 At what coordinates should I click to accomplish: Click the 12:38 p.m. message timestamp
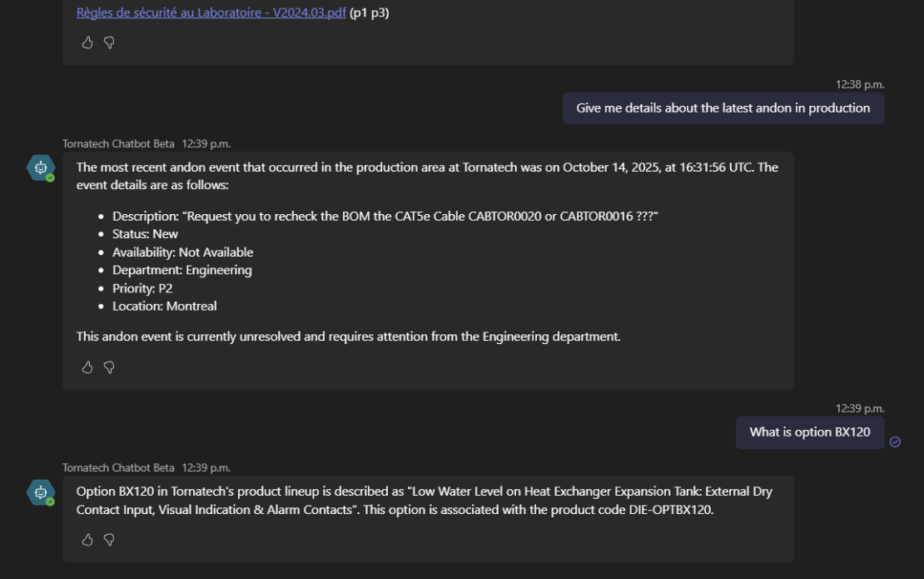click(x=860, y=84)
